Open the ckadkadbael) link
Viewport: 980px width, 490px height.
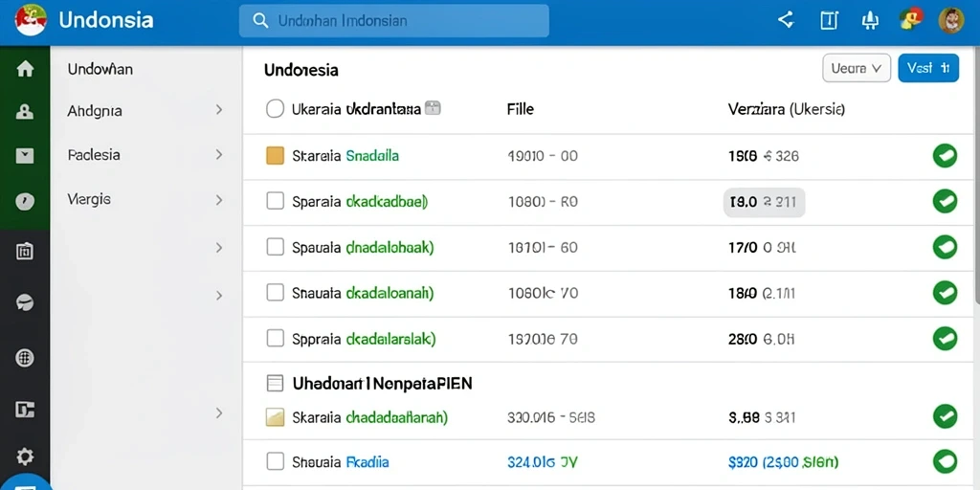point(387,201)
